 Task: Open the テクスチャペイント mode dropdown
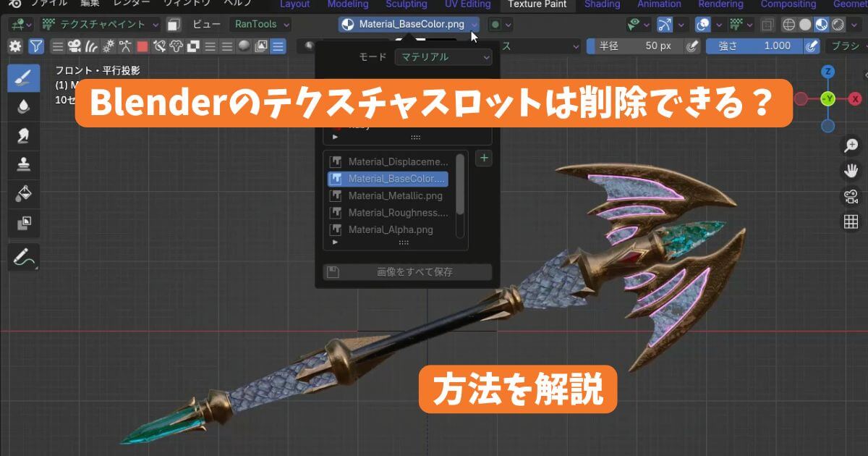click(x=101, y=25)
